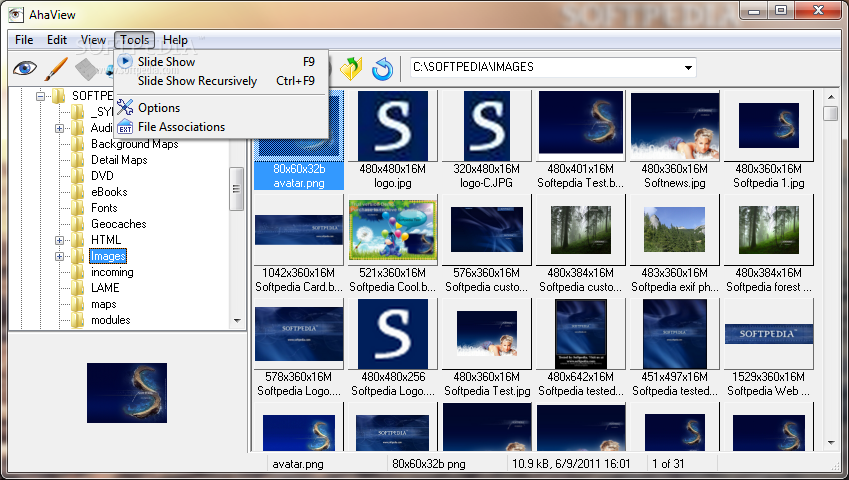Screen dimensions: 849x480
Task: Select the logo-C.JPG thumbnail
Action: tap(486, 126)
